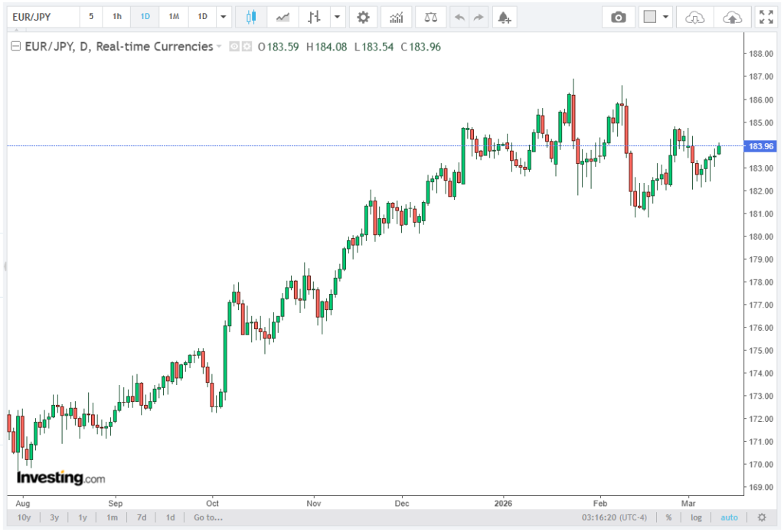Take a chart snapshot with camera icon
This screenshot has height=532, width=784.
tap(618, 17)
